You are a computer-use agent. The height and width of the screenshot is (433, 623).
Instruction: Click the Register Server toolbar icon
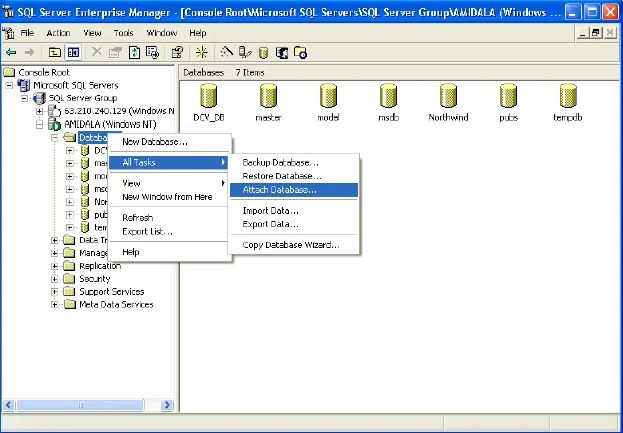[245, 52]
